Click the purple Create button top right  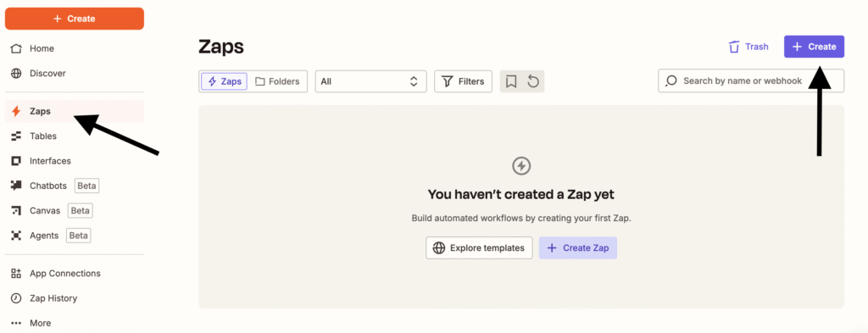(814, 47)
